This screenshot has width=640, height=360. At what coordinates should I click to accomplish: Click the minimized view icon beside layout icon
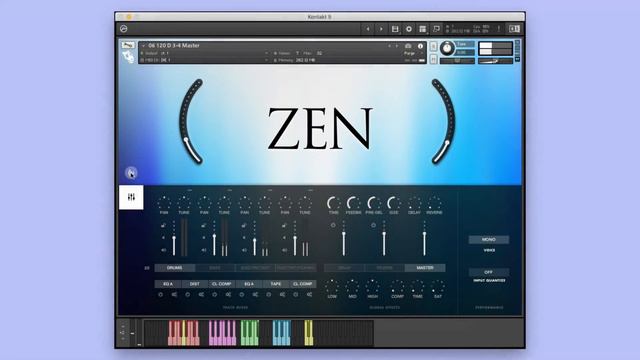click(x=436, y=29)
